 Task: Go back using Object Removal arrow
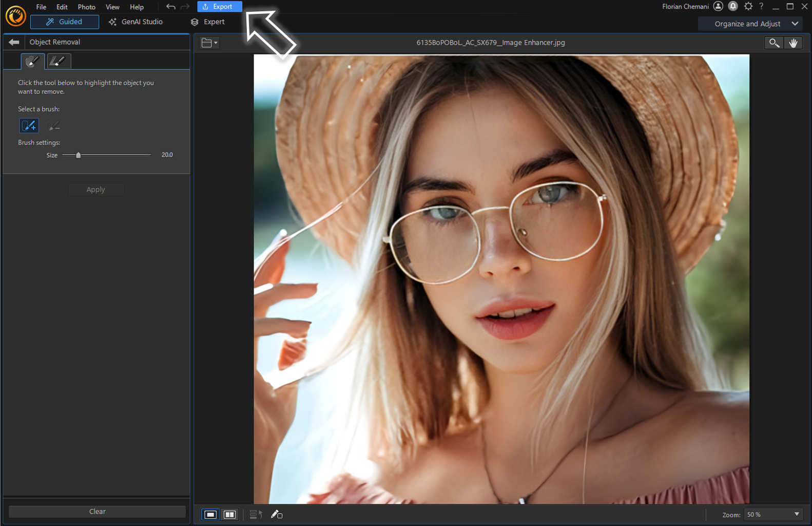pyautogui.click(x=14, y=42)
